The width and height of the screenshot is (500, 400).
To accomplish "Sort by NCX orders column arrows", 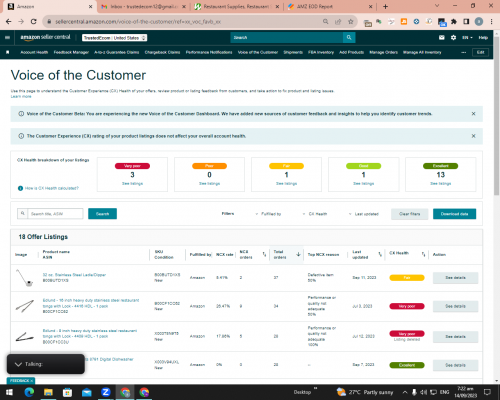I will (264, 254).
